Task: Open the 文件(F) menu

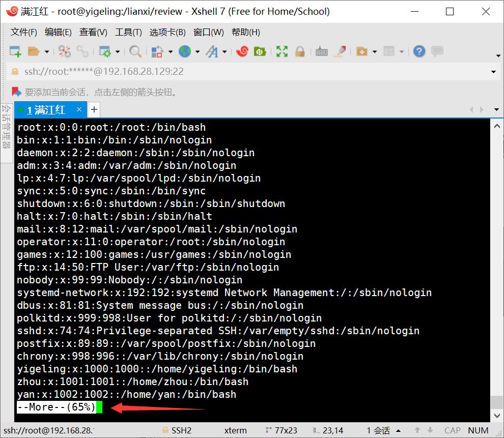Action: pos(23,32)
